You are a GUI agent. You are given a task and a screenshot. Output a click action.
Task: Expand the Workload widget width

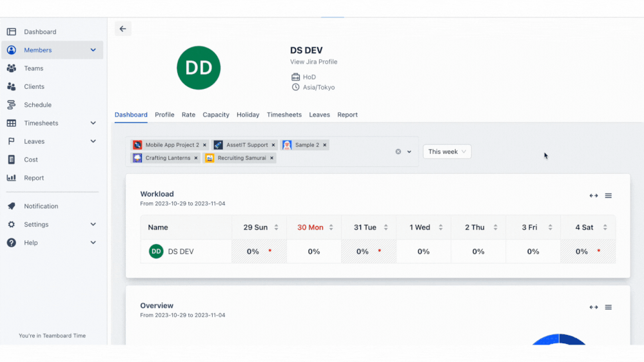pos(594,196)
